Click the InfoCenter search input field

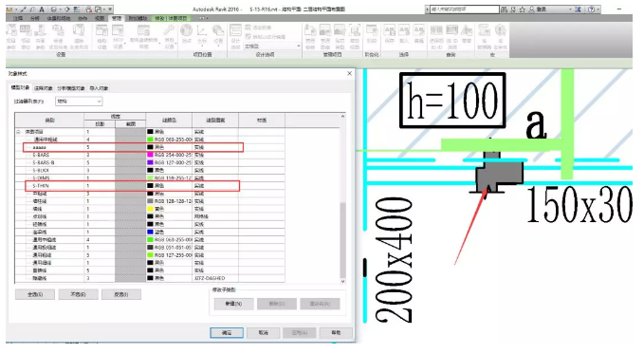tap(464, 9)
